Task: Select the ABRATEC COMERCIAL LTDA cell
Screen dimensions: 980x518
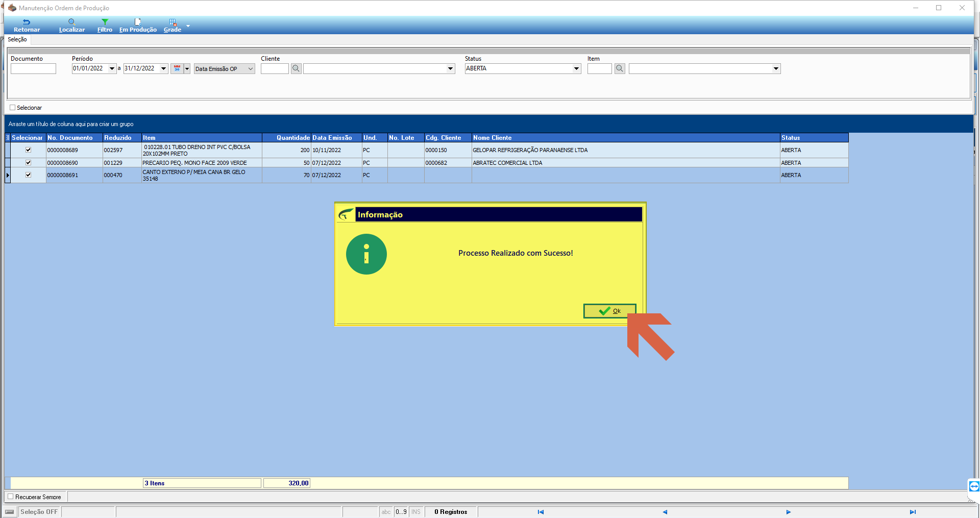Action: [626, 163]
